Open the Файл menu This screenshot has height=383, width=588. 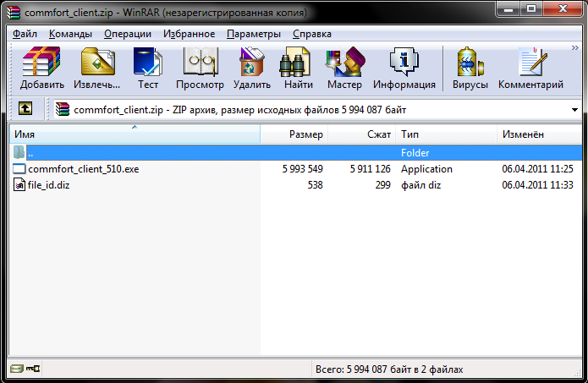25,34
